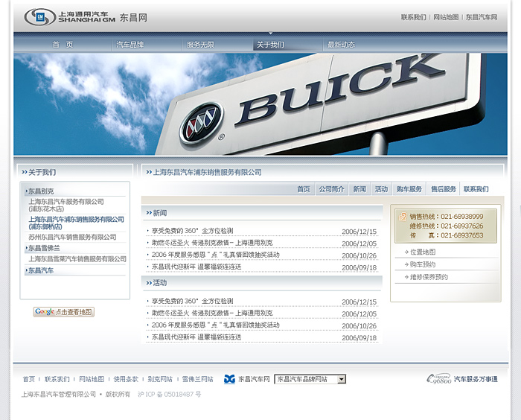The width and height of the screenshot is (521, 420).
Task: Switch to the 售后服务 tab
Action: pos(444,189)
